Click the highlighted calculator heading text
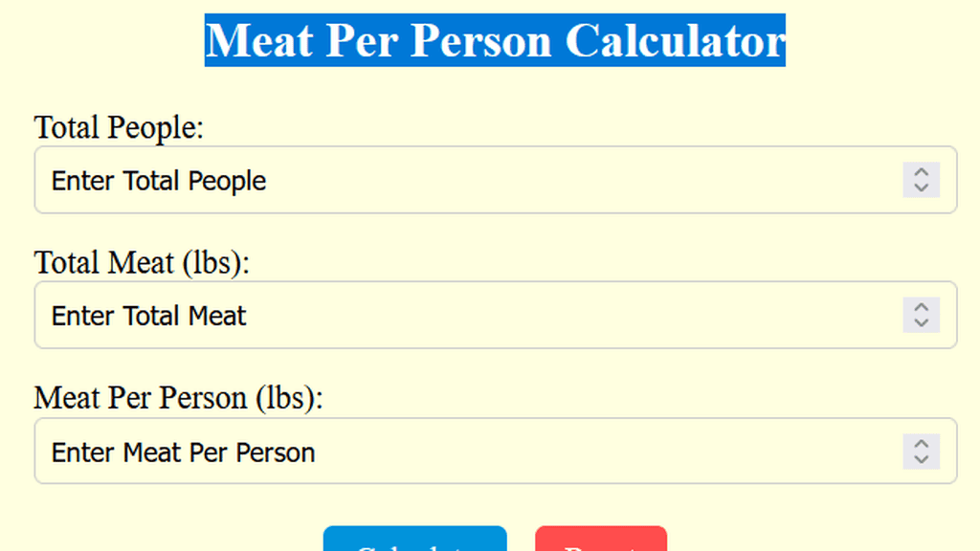Screen dimensions: 980x551 click(x=495, y=40)
